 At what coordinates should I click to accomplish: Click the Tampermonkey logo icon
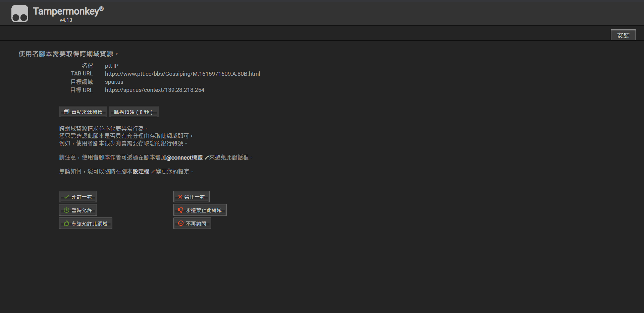20,13
